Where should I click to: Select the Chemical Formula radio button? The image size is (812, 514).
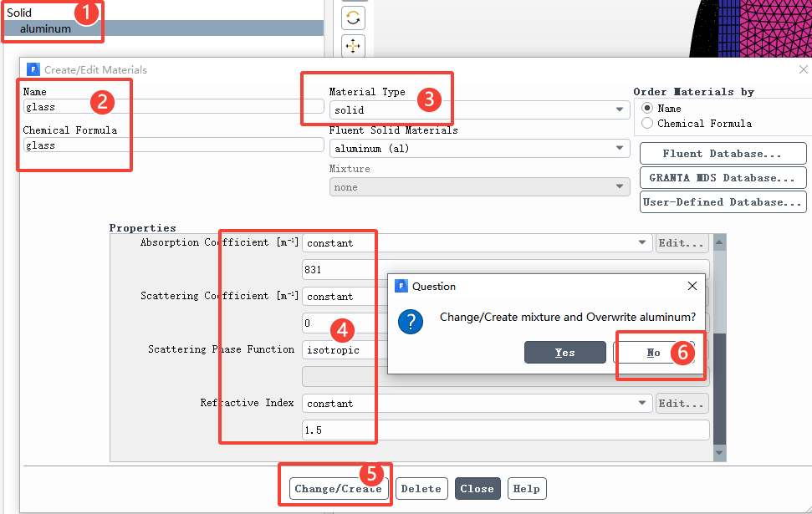point(646,123)
